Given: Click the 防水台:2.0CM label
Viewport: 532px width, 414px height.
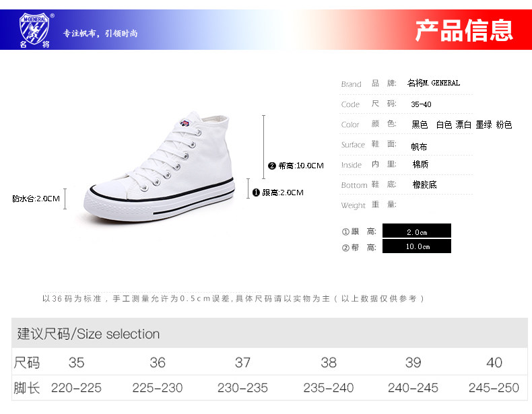Looking at the screenshot, I should point(36,199).
